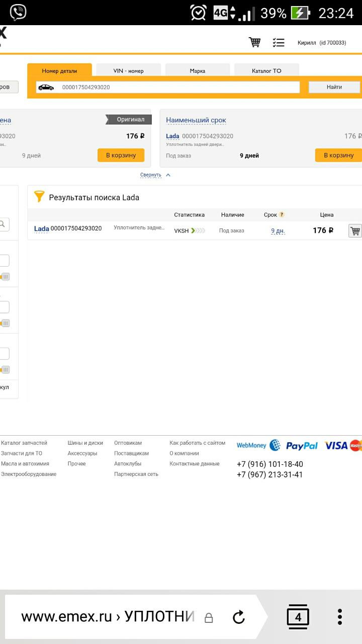Open Оптовикам footer link
Image resolution: width=362 pixels, height=644 pixels.
pos(128,443)
